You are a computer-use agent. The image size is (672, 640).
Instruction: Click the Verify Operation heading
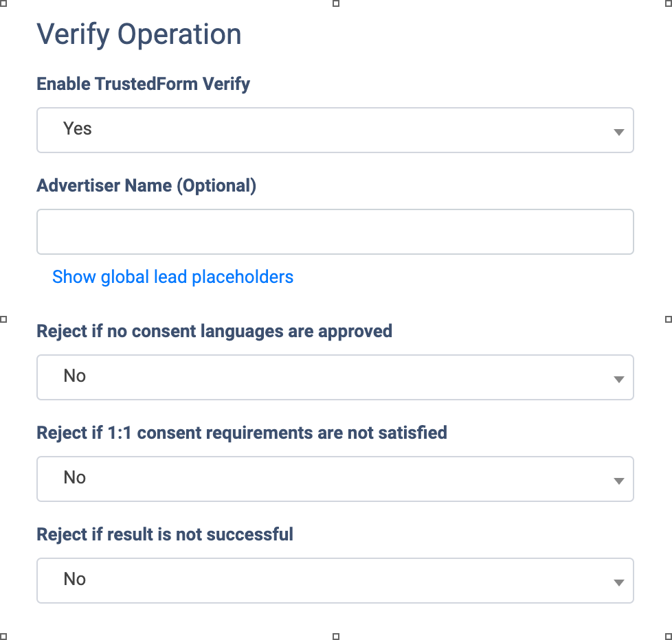(139, 34)
